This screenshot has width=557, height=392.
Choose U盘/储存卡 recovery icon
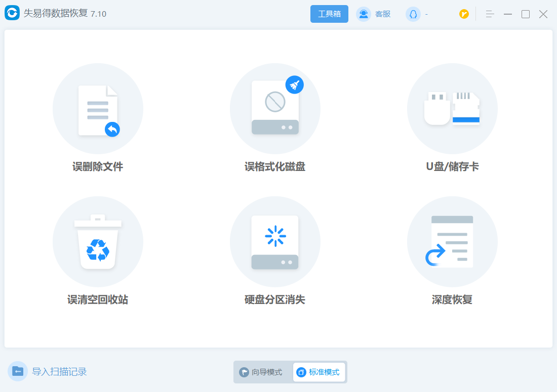pyautogui.click(x=452, y=109)
